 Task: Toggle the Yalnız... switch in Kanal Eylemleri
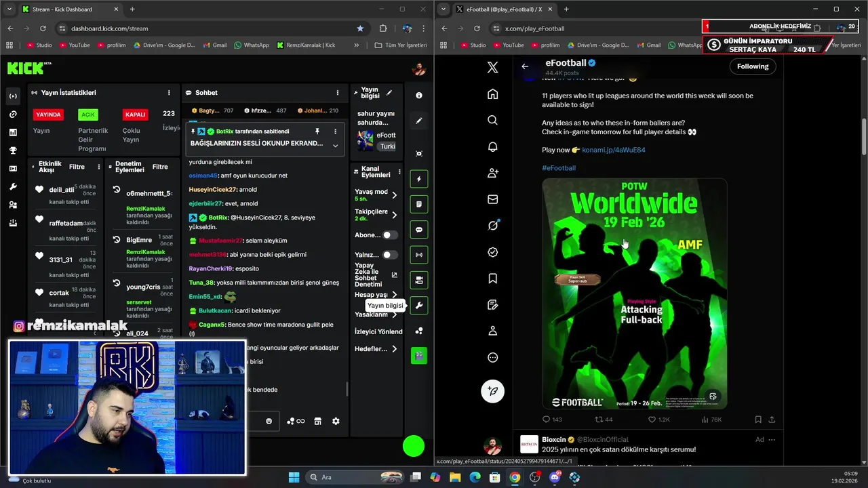point(390,255)
